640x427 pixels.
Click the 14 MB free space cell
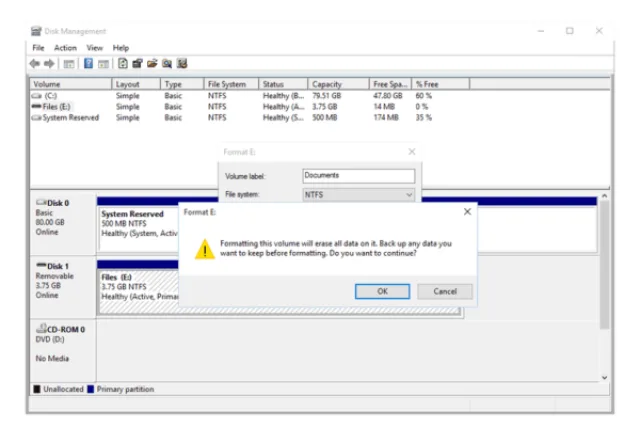[x=384, y=107]
